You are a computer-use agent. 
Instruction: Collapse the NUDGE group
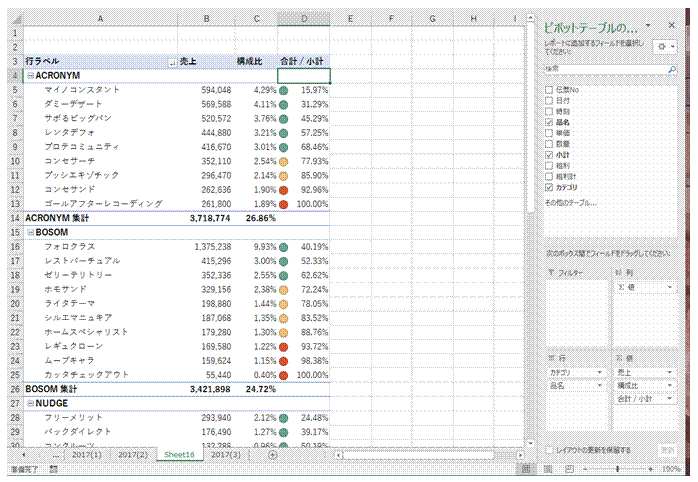pyautogui.click(x=30, y=403)
